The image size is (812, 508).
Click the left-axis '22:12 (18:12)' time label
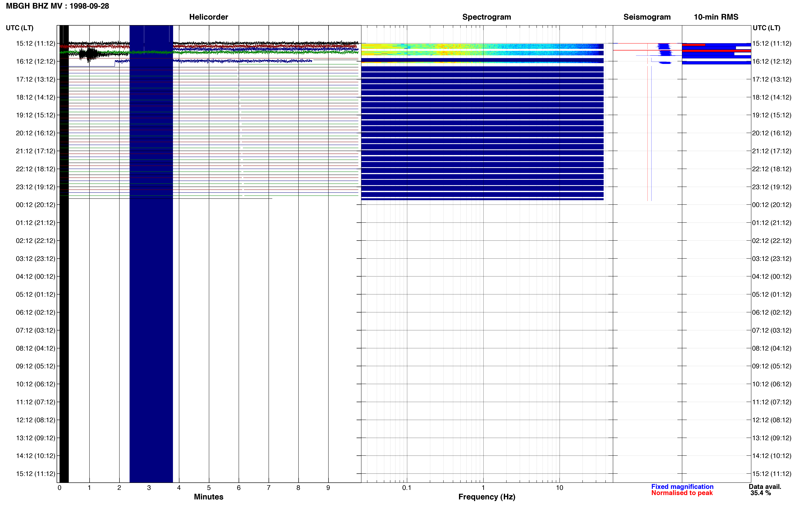pyautogui.click(x=36, y=169)
